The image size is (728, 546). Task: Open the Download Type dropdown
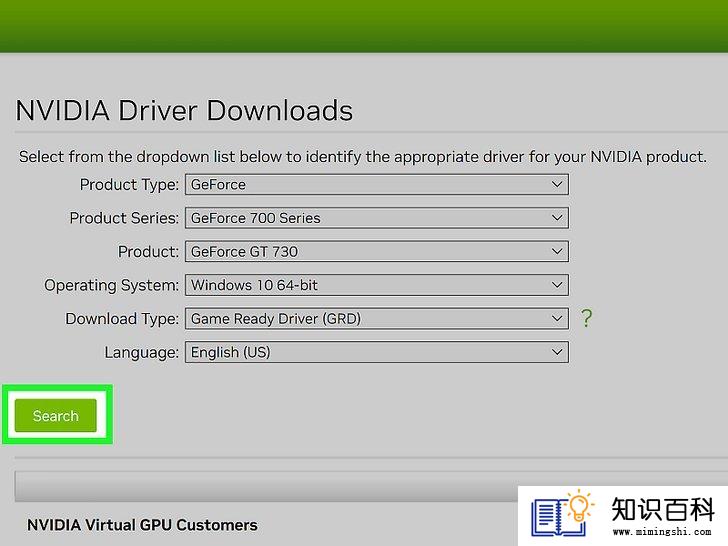click(377, 318)
